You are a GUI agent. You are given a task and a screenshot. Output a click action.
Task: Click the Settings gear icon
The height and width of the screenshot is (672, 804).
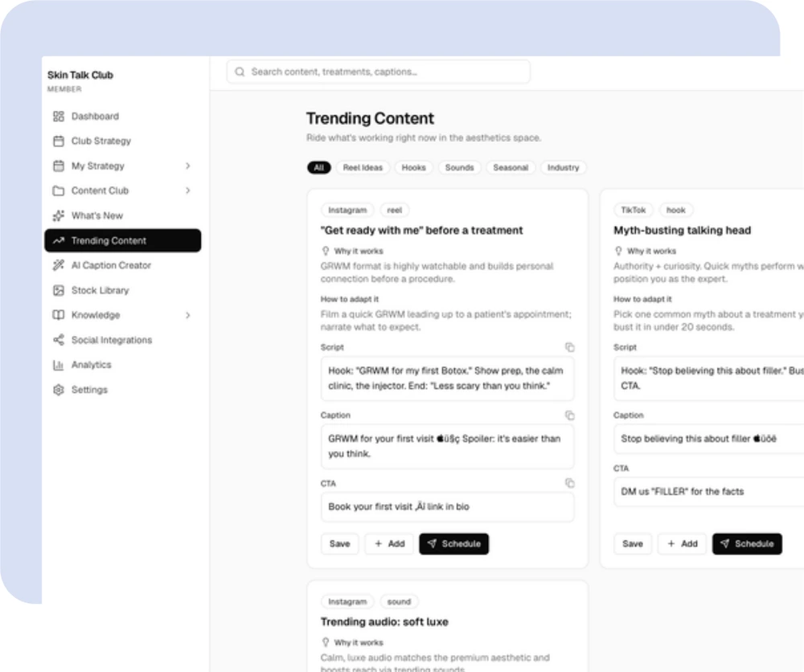[59, 390]
